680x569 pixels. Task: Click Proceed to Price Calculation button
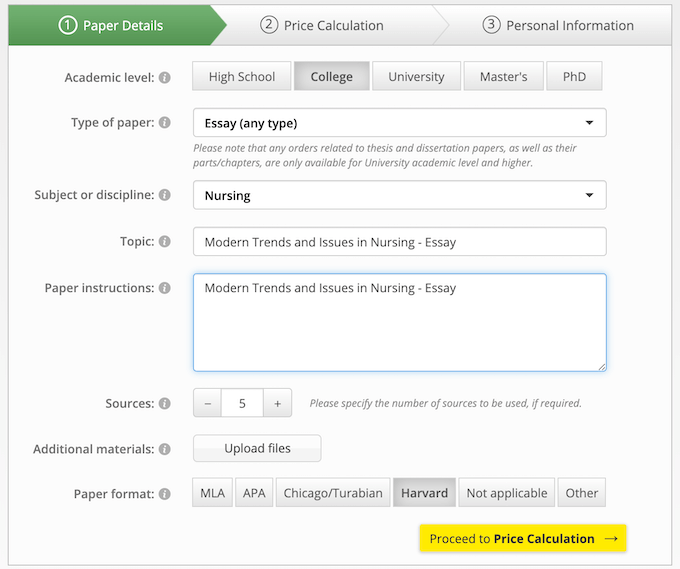pyautogui.click(x=523, y=539)
